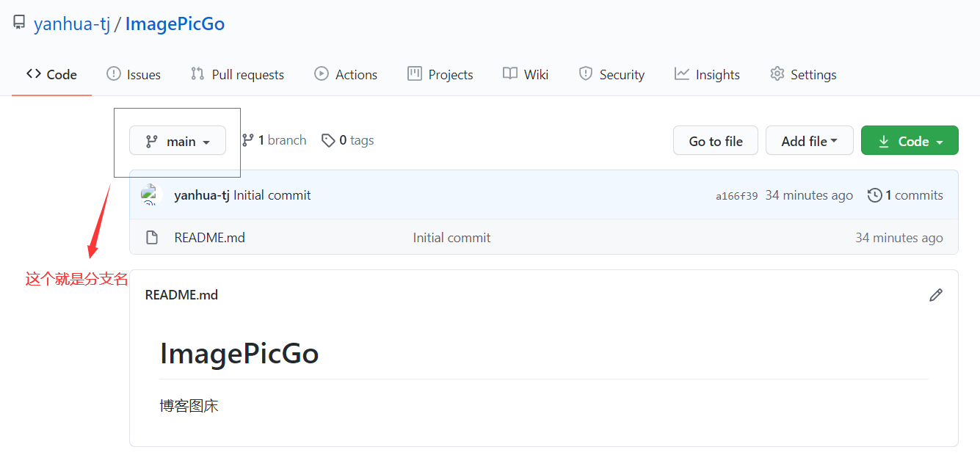Open the Actions tab
The height and width of the screenshot is (458, 980).
pos(346,74)
